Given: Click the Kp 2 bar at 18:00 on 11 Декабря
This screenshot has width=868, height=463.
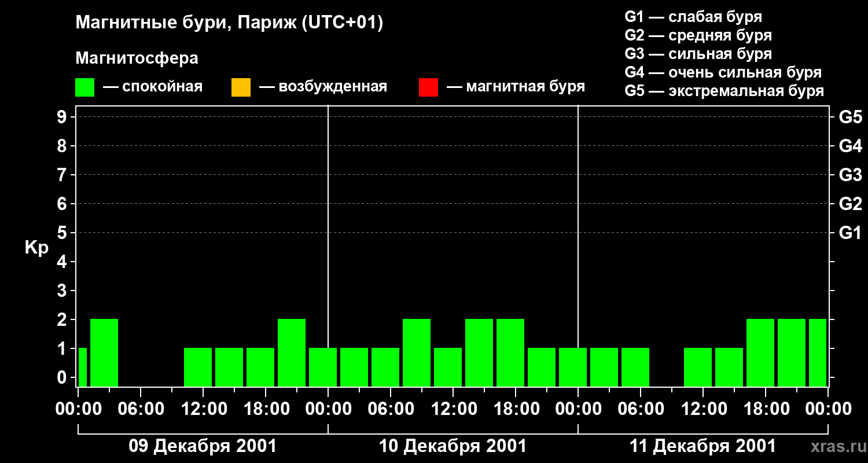Looking at the screenshot, I should coord(760,353).
